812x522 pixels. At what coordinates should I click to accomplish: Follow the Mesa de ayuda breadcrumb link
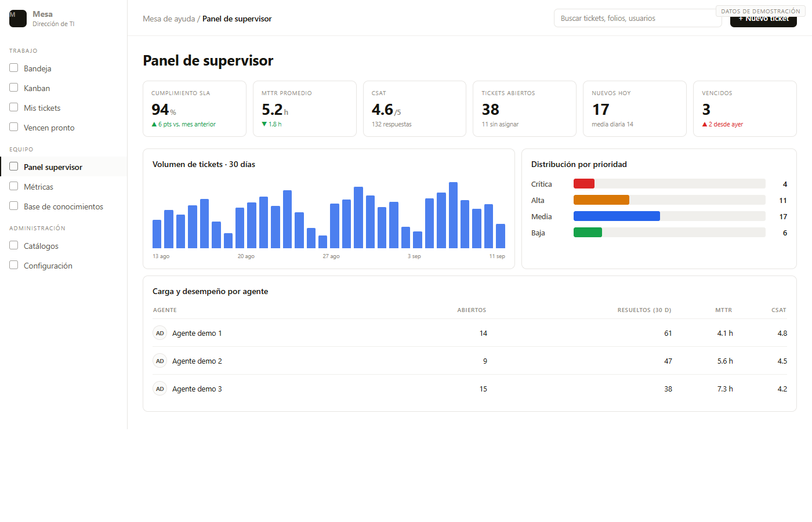point(169,19)
